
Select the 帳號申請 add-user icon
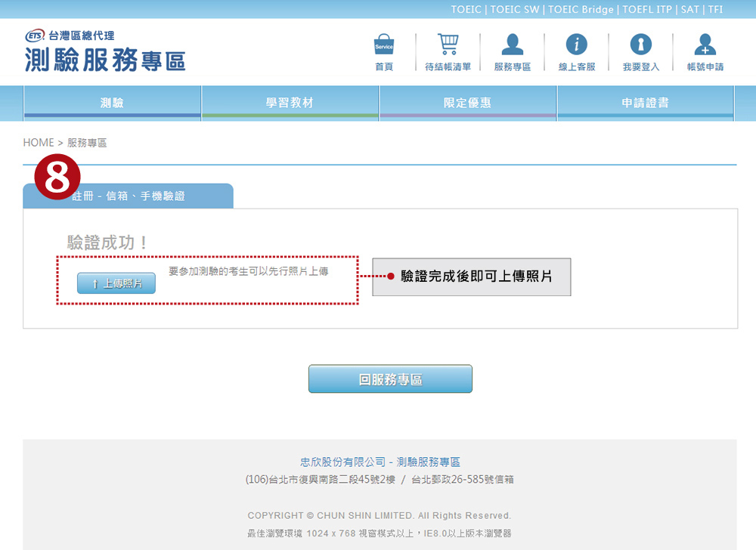tap(705, 46)
